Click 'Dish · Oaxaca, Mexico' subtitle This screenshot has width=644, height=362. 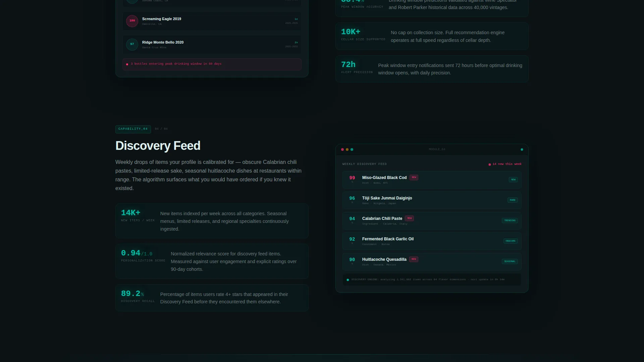(x=379, y=265)
